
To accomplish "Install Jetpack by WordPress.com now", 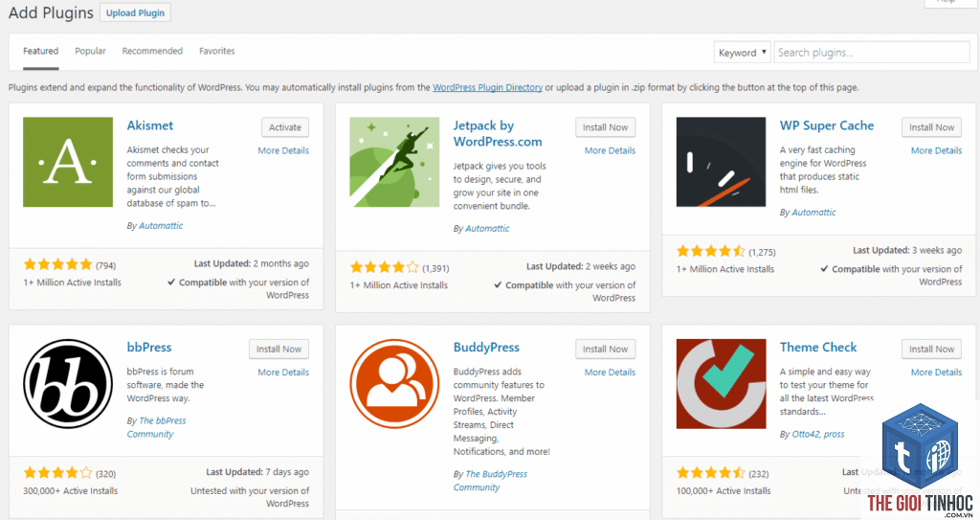I will coord(605,127).
